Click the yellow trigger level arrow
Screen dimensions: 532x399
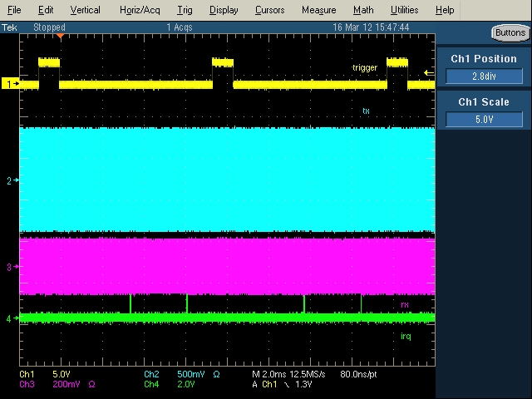click(428, 73)
